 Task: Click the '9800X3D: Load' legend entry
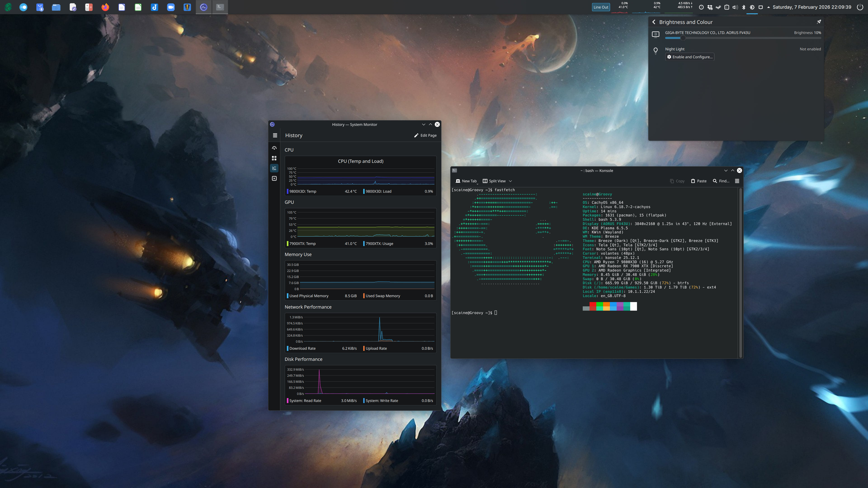(398, 191)
